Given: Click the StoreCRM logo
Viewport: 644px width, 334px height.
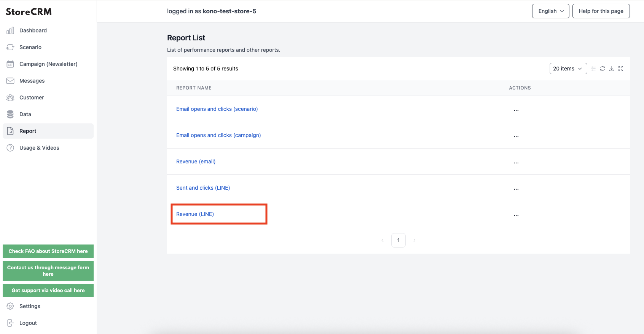Looking at the screenshot, I should click(29, 12).
